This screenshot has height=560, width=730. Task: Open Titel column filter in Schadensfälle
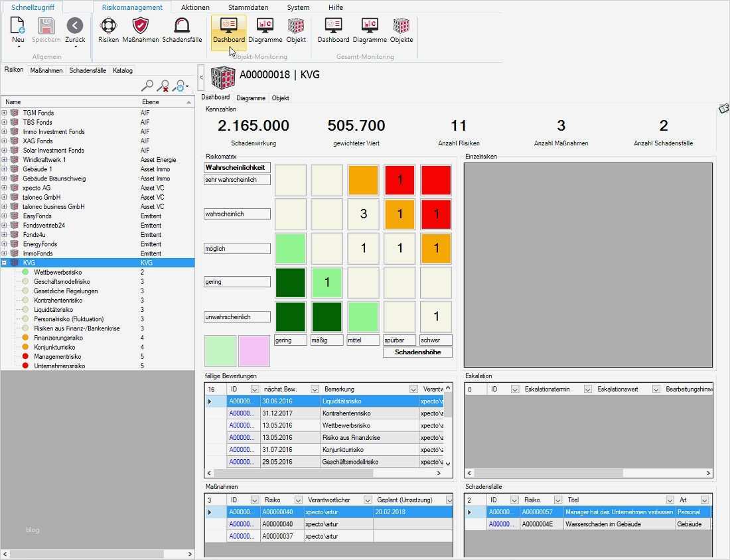670,500
